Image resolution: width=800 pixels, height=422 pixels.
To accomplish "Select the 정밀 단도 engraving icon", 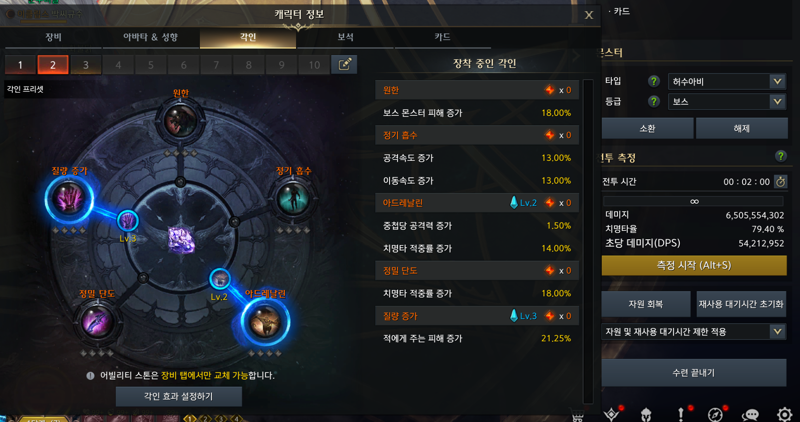I will click(x=97, y=322).
